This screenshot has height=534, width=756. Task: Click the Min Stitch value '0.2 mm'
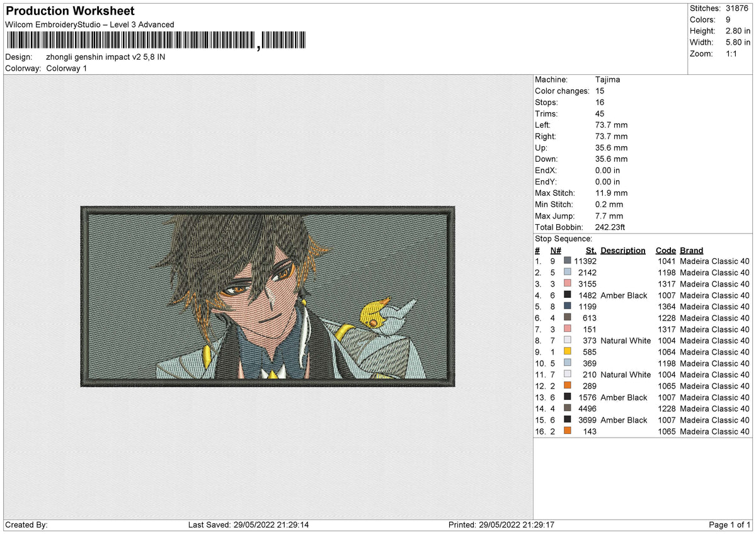coord(609,205)
